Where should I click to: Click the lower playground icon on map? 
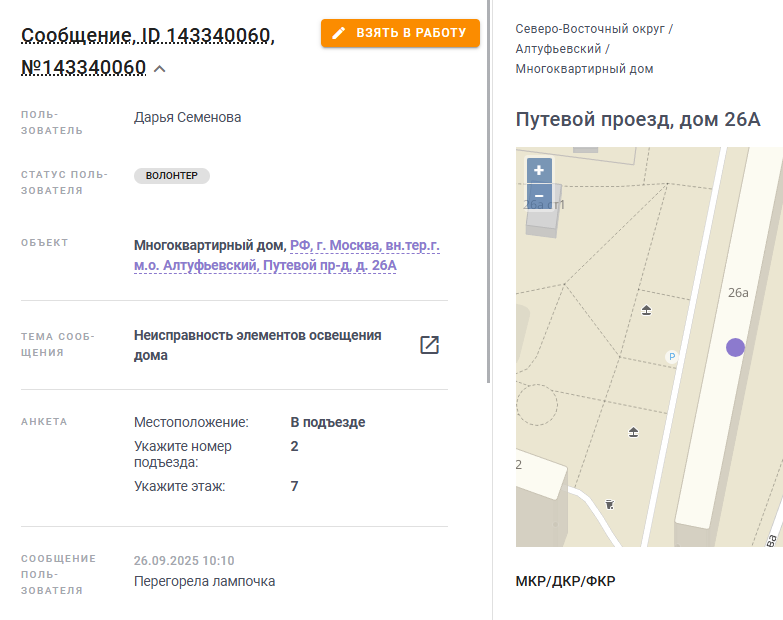[633, 432]
